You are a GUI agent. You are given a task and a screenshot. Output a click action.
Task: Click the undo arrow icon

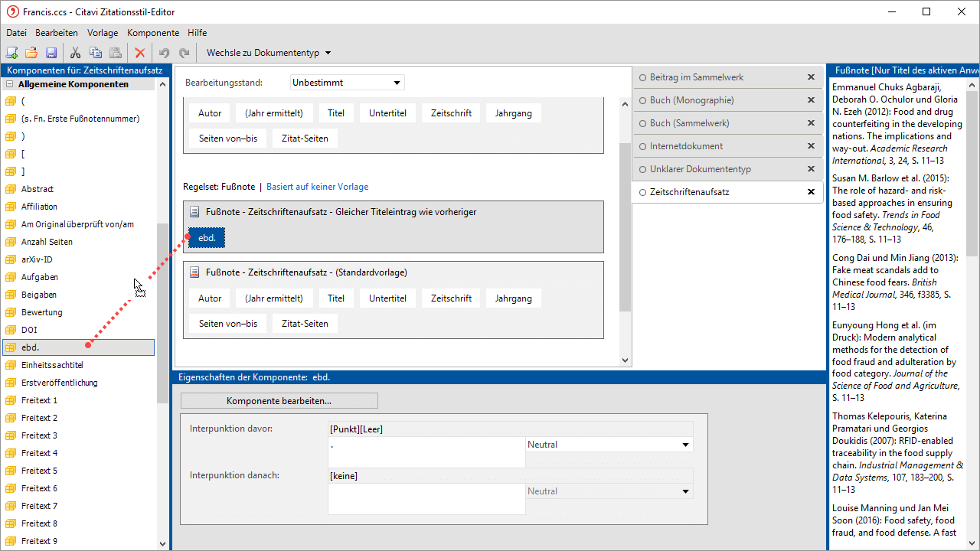(x=164, y=53)
